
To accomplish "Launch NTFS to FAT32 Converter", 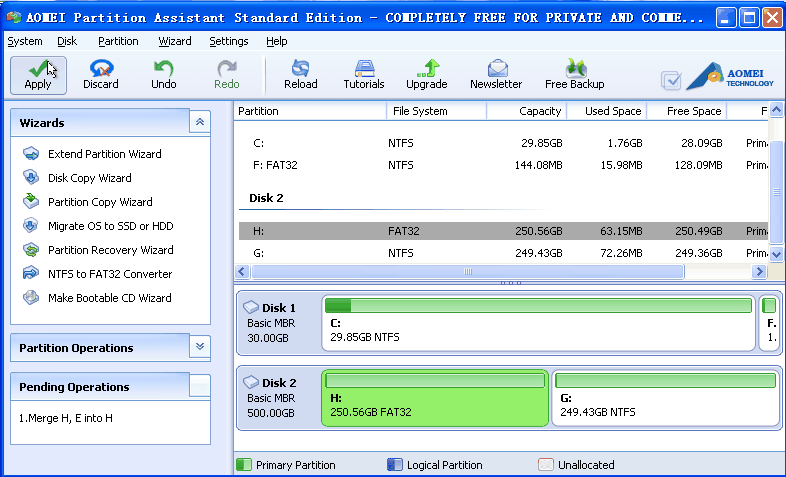I will point(98,274).
